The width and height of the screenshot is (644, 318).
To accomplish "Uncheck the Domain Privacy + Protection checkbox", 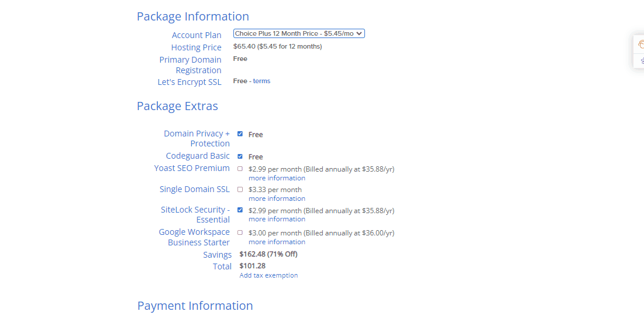I will click(240, 134).
